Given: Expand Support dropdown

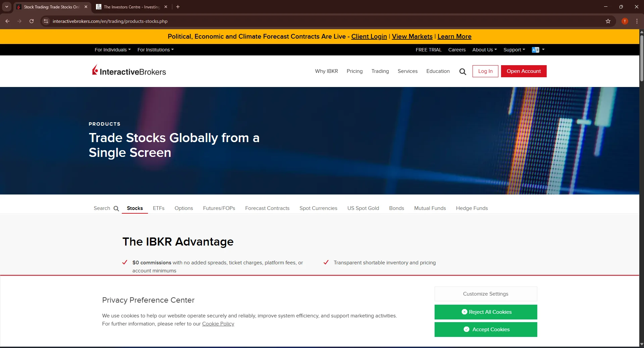Looking at the screenshot, I should (514, 50).
